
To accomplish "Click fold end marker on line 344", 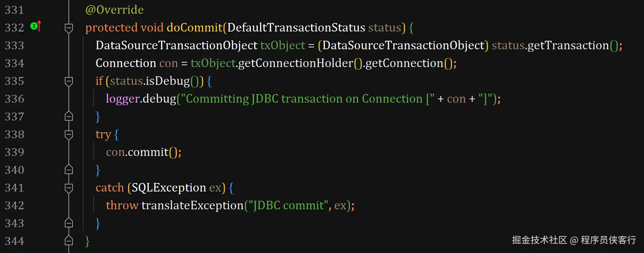I will point(69,240).
